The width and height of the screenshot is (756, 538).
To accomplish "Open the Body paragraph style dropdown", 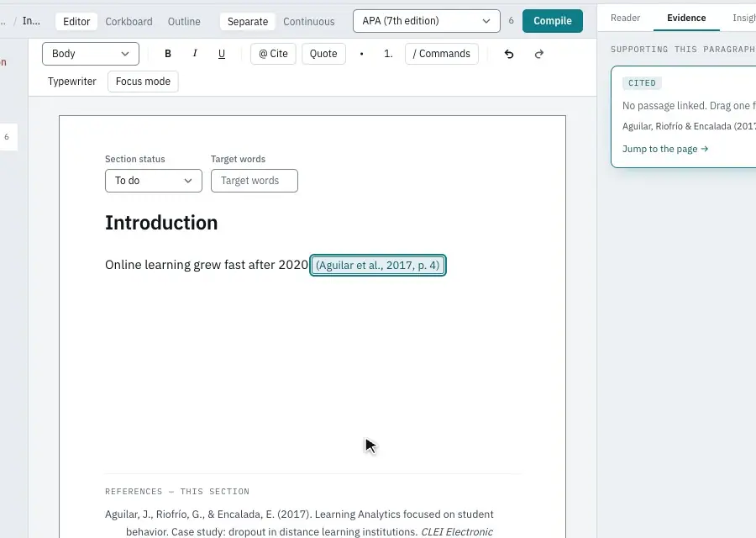I will 91,54.
